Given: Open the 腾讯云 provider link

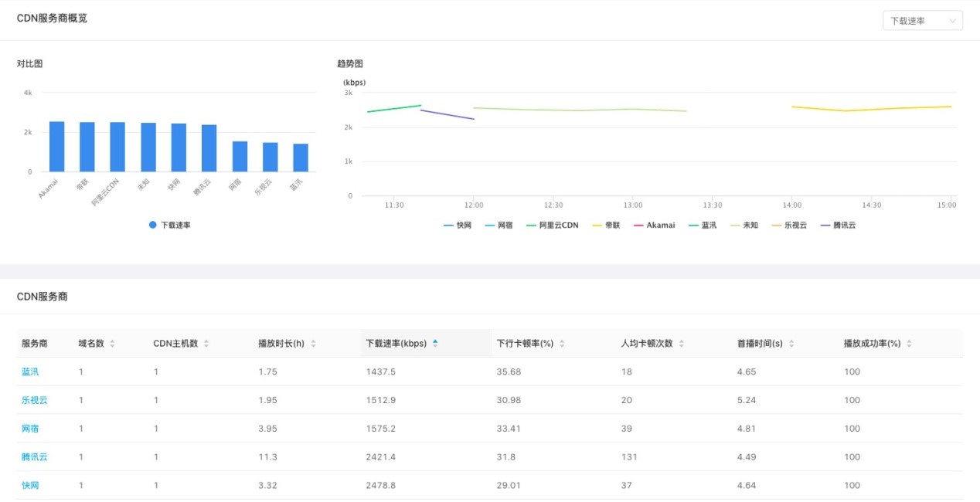Looking at the screenshot, I should (35, 457).
